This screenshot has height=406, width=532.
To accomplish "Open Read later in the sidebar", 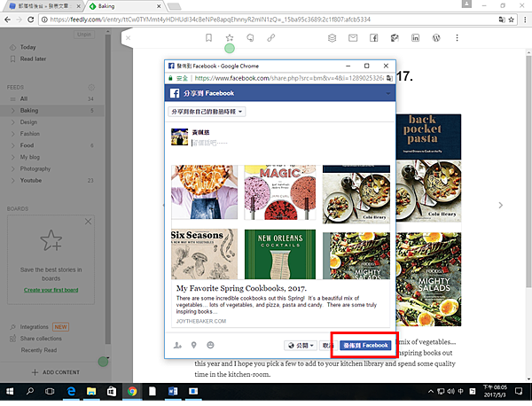I will 33,59.
